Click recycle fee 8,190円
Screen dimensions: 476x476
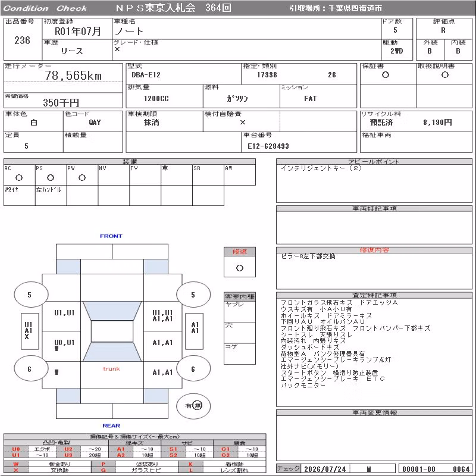click(x=437, y=123)
